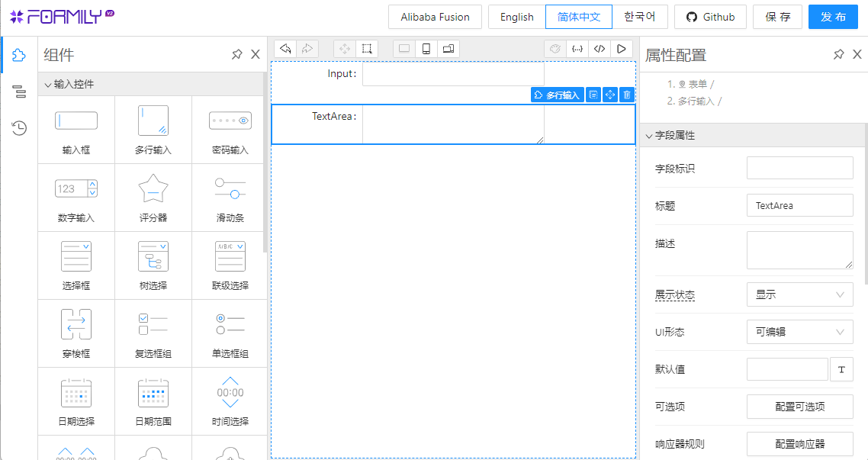Switch language to 简体中文
This screenshot has height=460, width=868.
pos(579,17)
